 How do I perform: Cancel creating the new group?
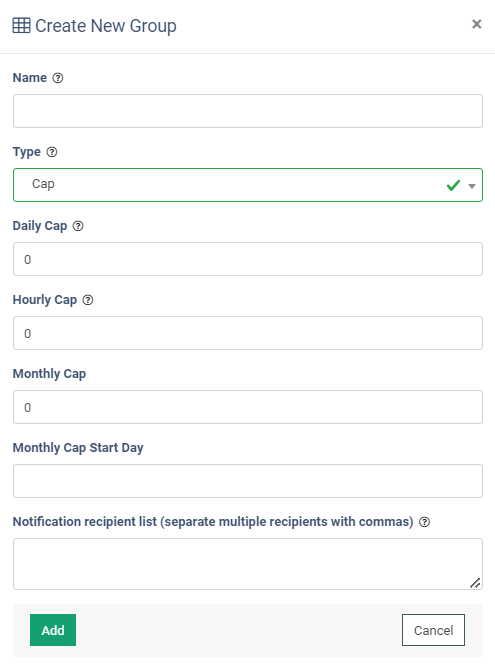click(x=433, y=630)
